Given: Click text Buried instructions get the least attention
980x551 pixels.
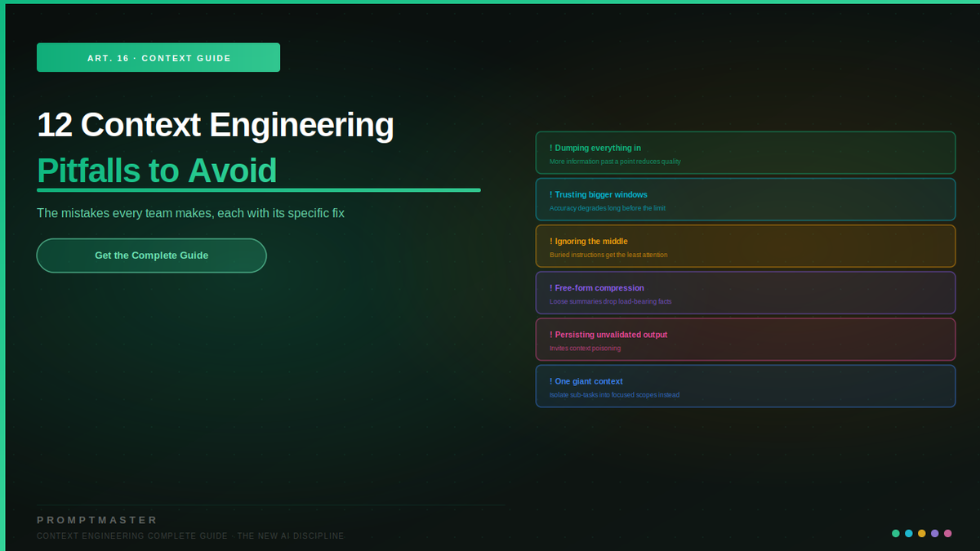Looking at the screenshot, I should click(x=608, y=255).
